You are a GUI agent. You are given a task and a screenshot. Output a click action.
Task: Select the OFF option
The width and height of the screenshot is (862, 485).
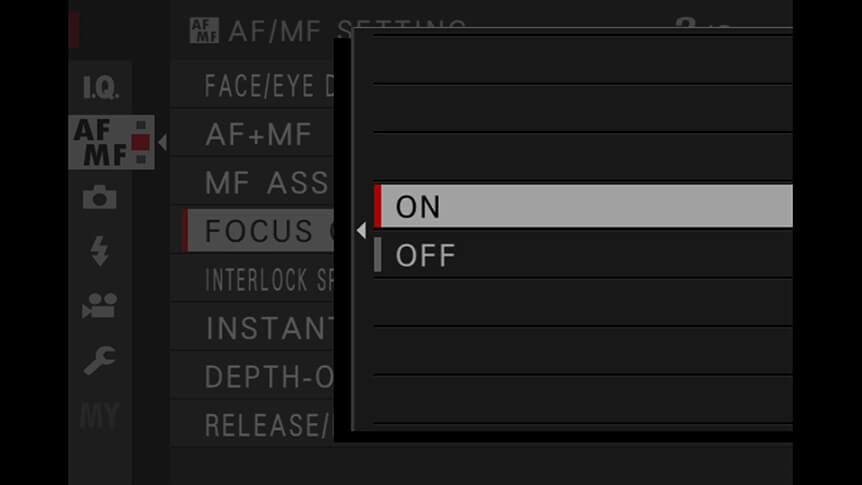pos(583,255)
